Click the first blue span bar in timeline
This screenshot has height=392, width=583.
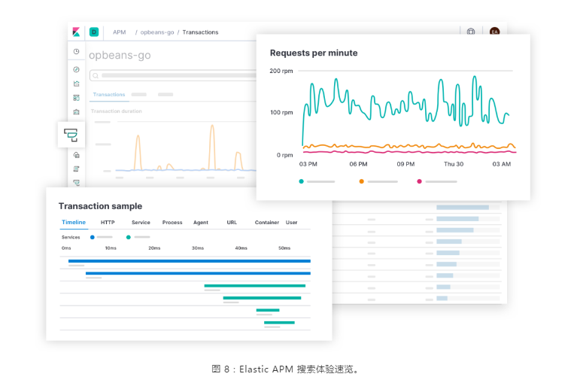tap(190, 261)
